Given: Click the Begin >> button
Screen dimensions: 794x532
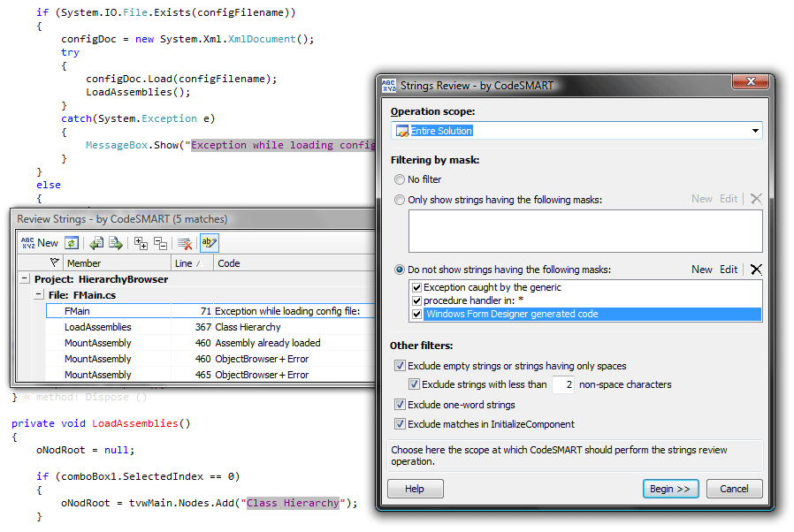Looking at the screenshot, I should tap(670, 489).
